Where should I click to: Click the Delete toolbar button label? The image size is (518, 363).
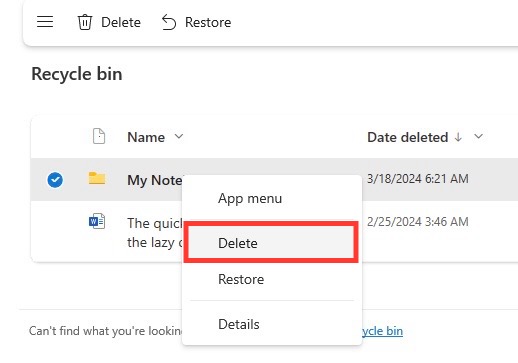[x=121, y=22]
